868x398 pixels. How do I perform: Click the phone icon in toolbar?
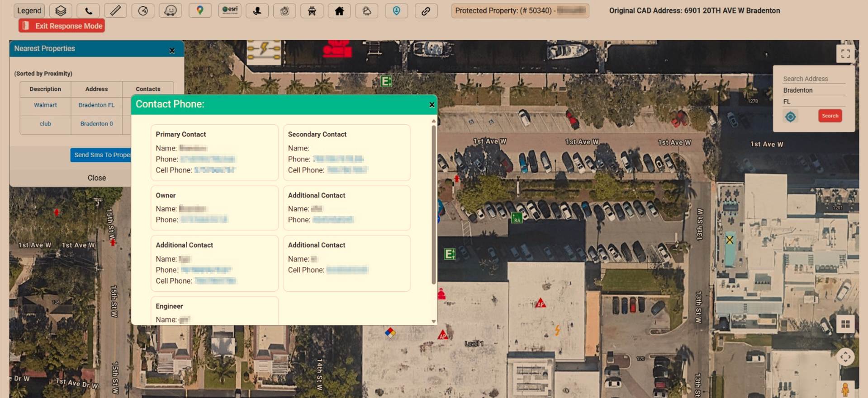(x=88, y=10)
